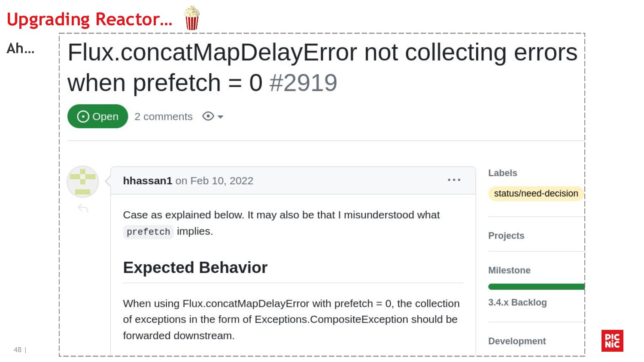Click the #2919 issue number
644x362 pixels.
tap(303, 83)
